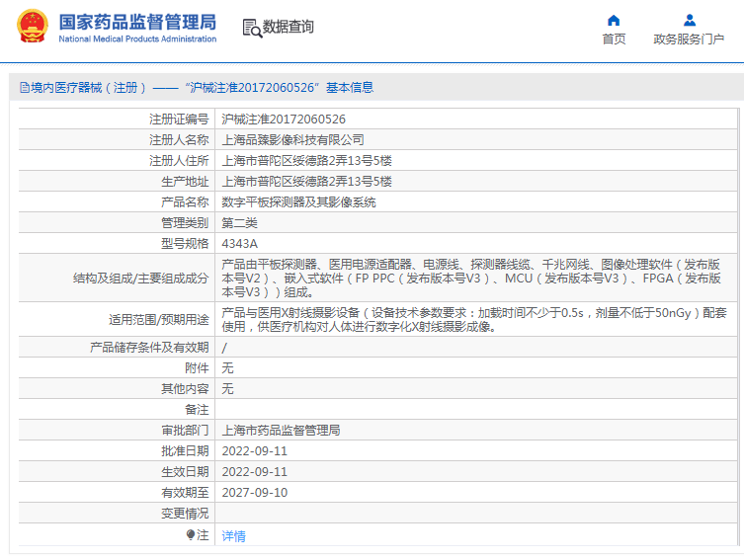The width and height of the screenshot is (744, 560).
Task: Click the 注册人名称 row label
Action: click(x=179, y=140)
